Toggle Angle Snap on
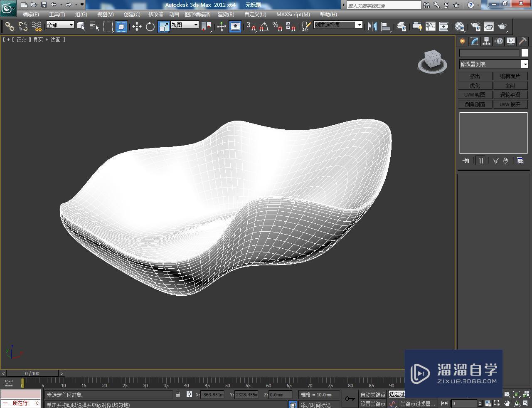The image size is (532, 408). pos(264,26)
